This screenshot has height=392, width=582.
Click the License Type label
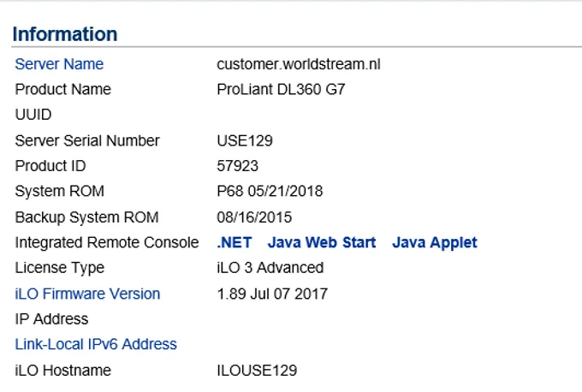pyautogui.click(x=59, y=268)
